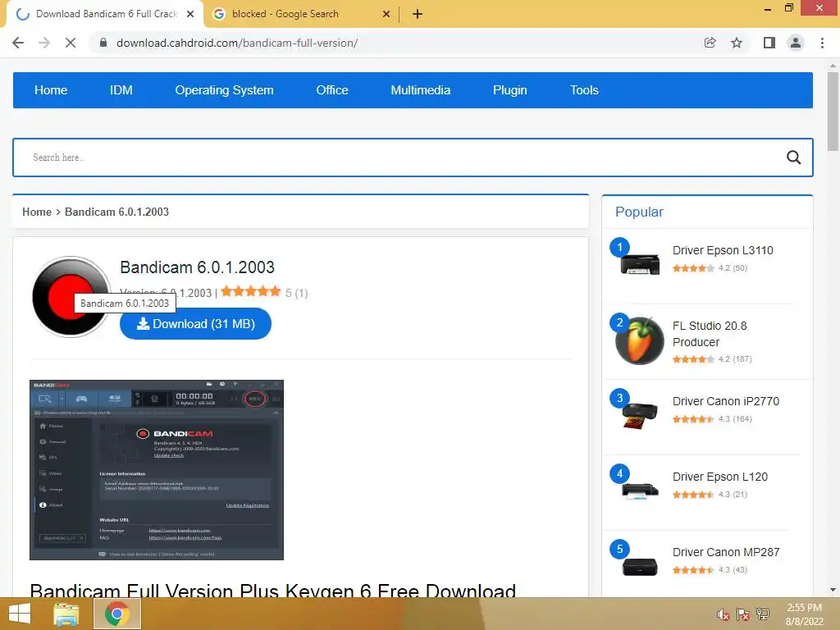The width and height of the screenshot is (840, 630).
Task: Click the Bandicam red record logo
Action: coord(71,297)
